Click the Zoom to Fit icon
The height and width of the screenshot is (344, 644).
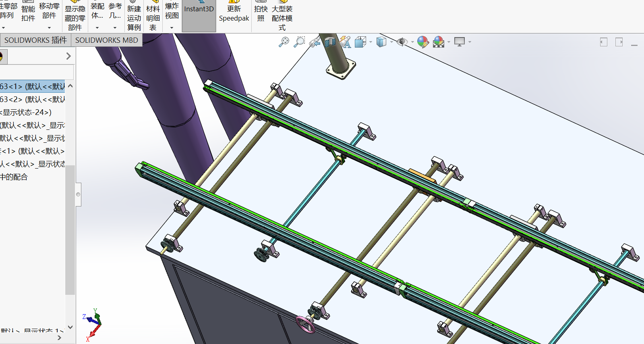click(284, 42)
